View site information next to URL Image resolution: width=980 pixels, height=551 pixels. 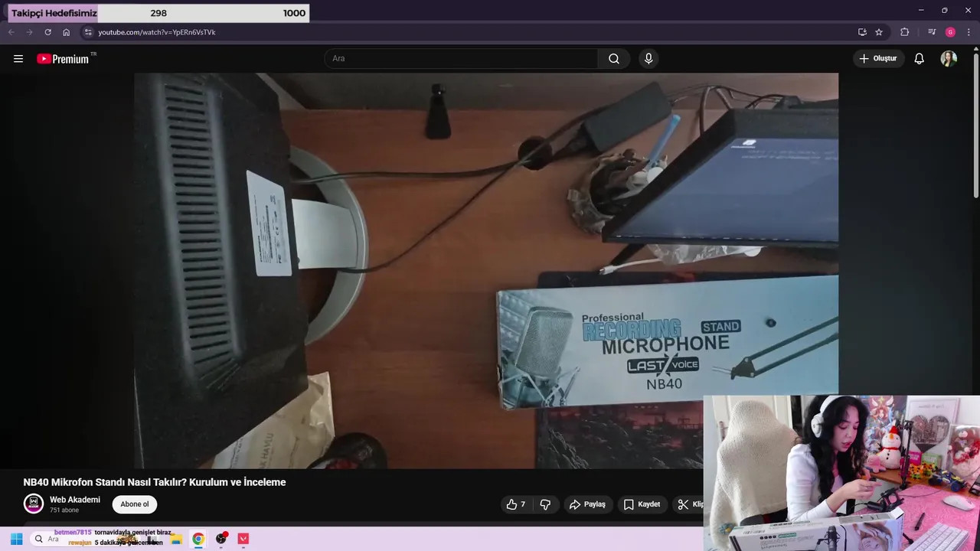88,32
